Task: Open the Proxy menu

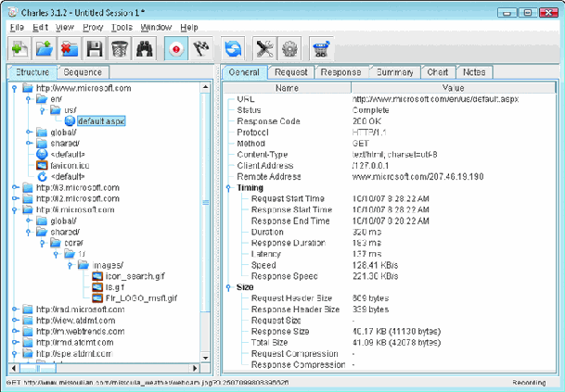Action: click(93, 28)
